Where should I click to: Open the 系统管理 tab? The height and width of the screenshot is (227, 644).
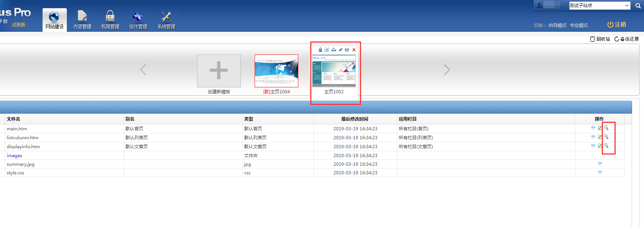(x=166, y=20)
